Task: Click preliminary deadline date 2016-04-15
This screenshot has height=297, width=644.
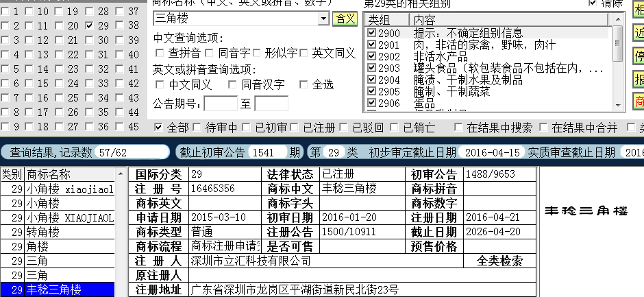Action: click(493, 152)
